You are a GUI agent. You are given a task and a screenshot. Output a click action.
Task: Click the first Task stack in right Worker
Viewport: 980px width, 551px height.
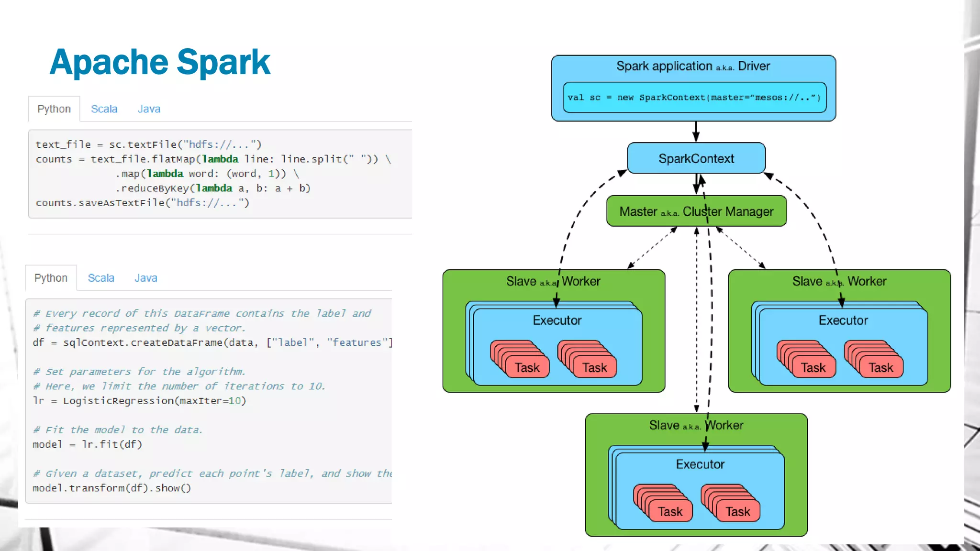click(x=806, y=359)
